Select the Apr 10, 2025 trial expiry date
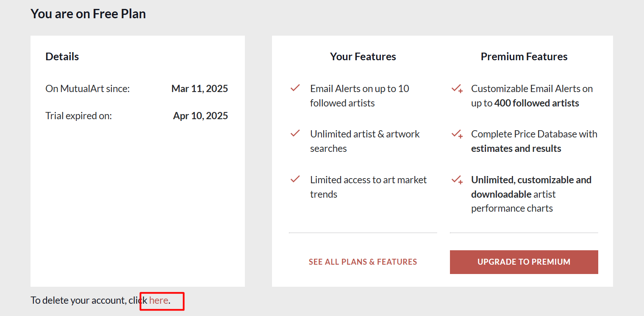 click(x=200, y=116)
